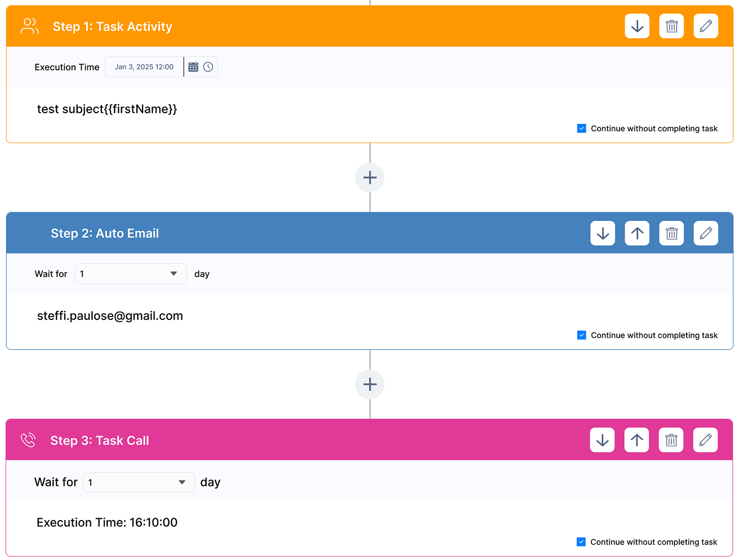
Task: Delete Step 3 Task Call
Action: (x=671, y=440)
